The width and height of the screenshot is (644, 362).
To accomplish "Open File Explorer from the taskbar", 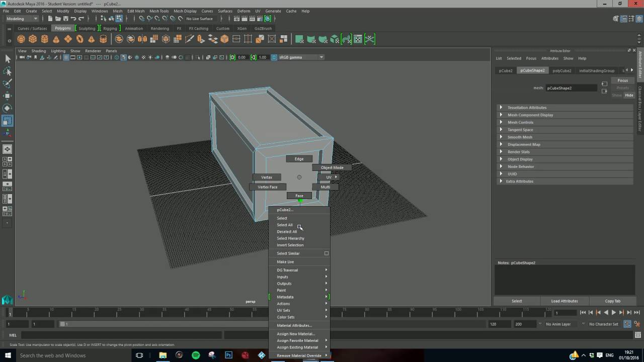I will (x=163, y=355).
